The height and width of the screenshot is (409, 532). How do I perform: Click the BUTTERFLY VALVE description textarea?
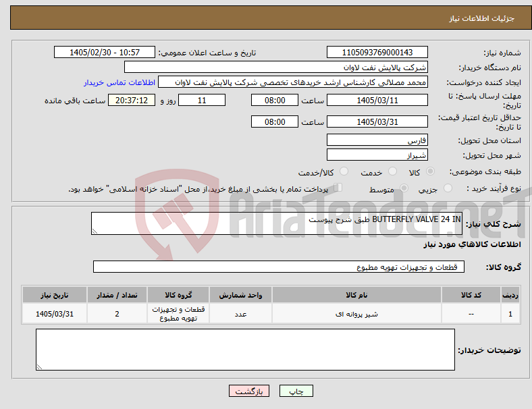(277, 223)
